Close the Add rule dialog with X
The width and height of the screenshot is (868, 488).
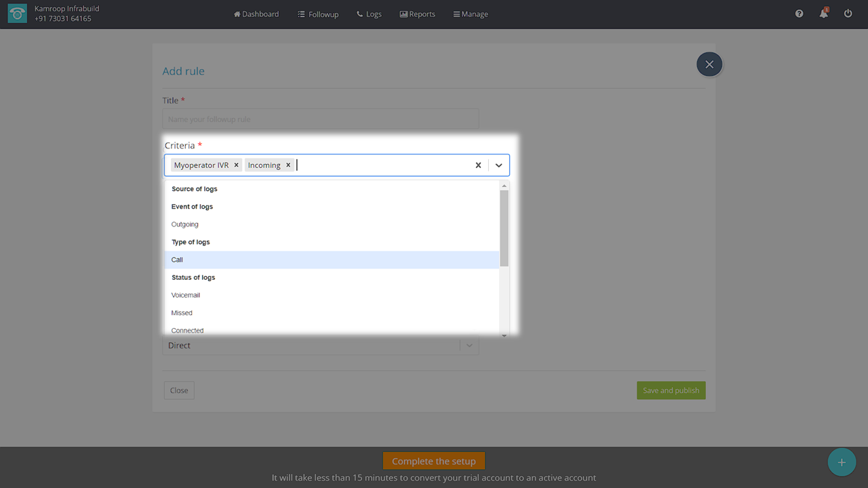pos(709,64)
